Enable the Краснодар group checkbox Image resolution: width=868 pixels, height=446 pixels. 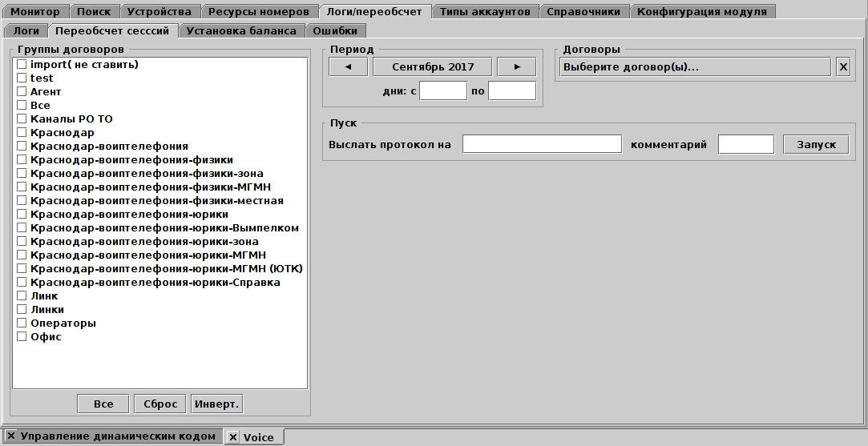22,132
